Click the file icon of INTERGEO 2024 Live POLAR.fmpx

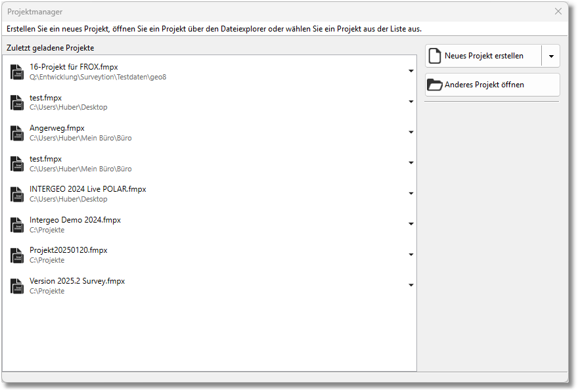[x=17, y=194]
